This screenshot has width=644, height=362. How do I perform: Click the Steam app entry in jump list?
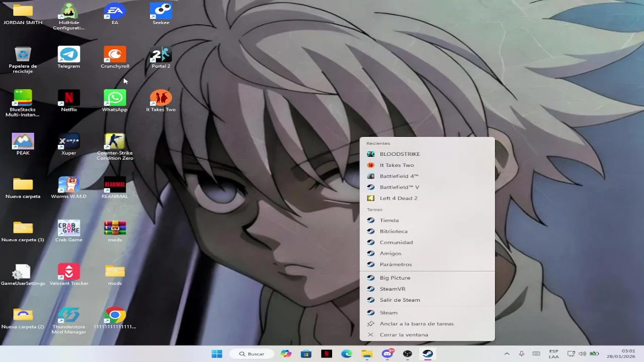(427, 313)
